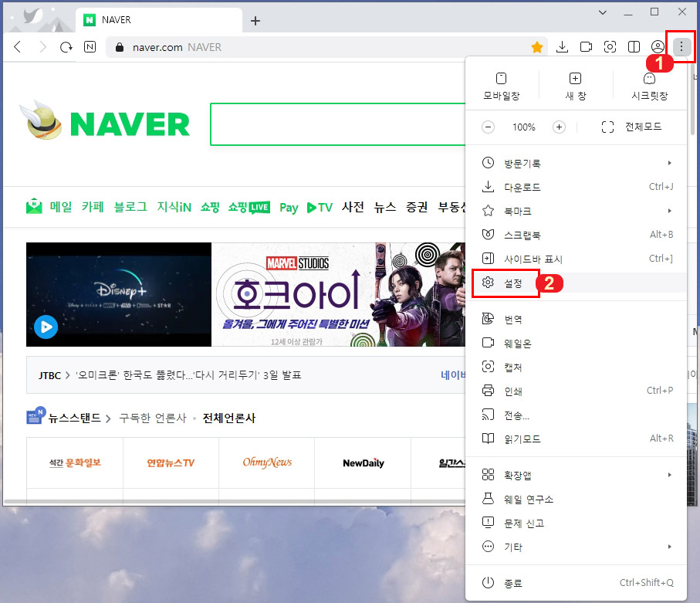Open downloads with the toolbar download icon
The height and width of the screenshot is (603, 700).
point(562,46)
